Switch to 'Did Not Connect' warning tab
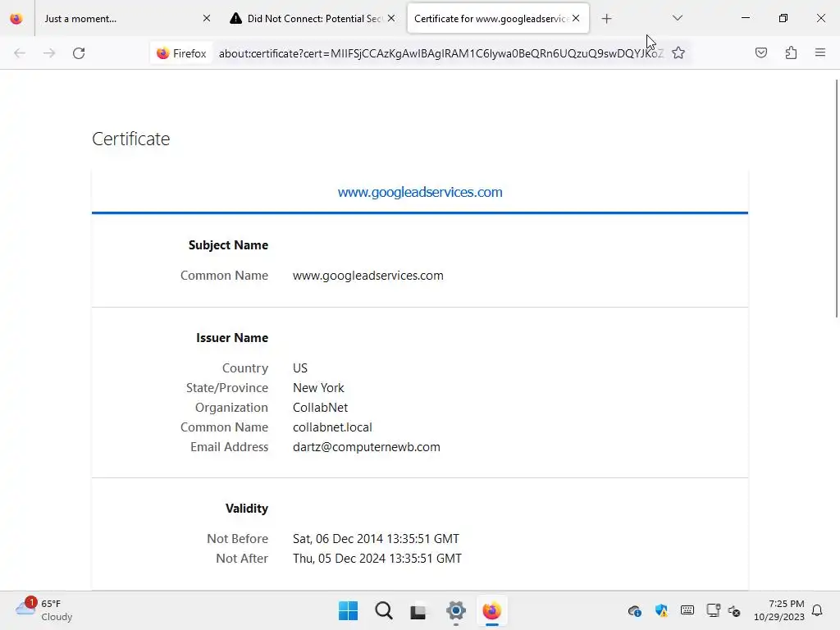The height and width of the screenshot is (630, 840). [x=313, y=19]
